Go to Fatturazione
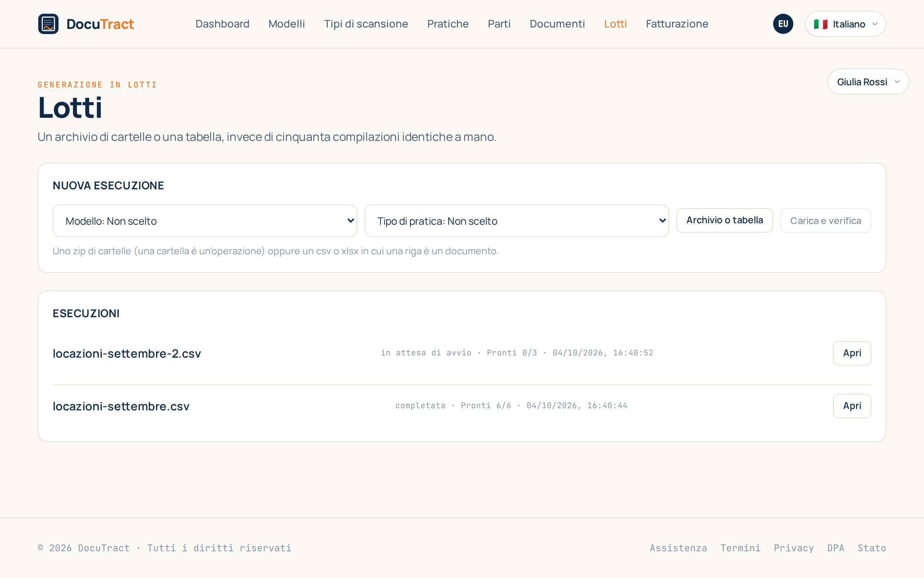The image size is (924, 578). click(677, 24)
